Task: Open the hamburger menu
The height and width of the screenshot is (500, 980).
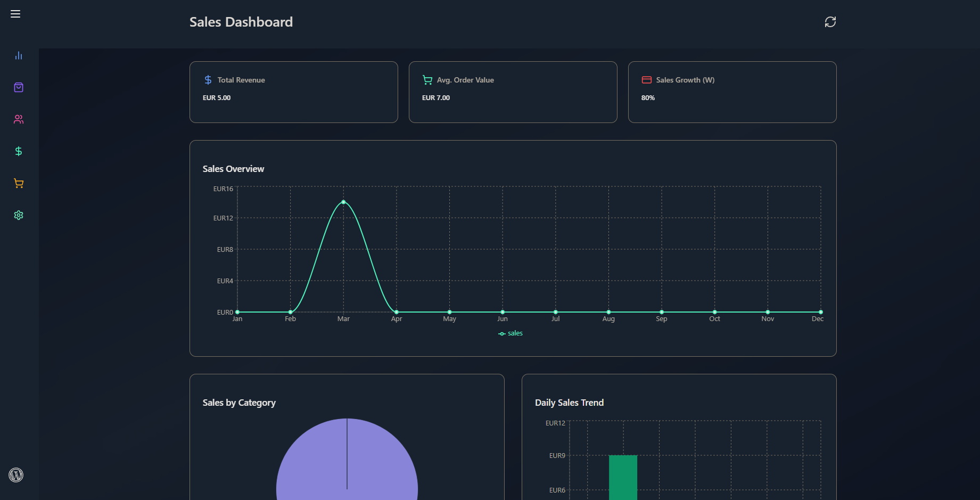Action: 15,14
